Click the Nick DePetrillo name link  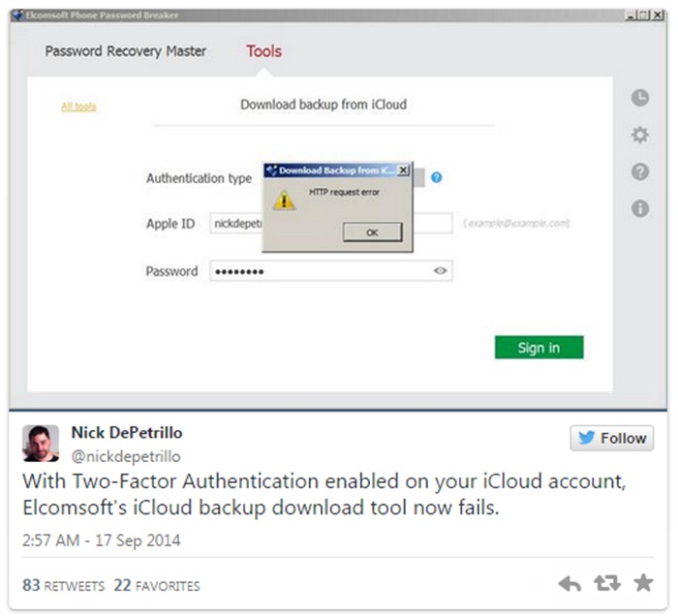(x=127, y=432)
